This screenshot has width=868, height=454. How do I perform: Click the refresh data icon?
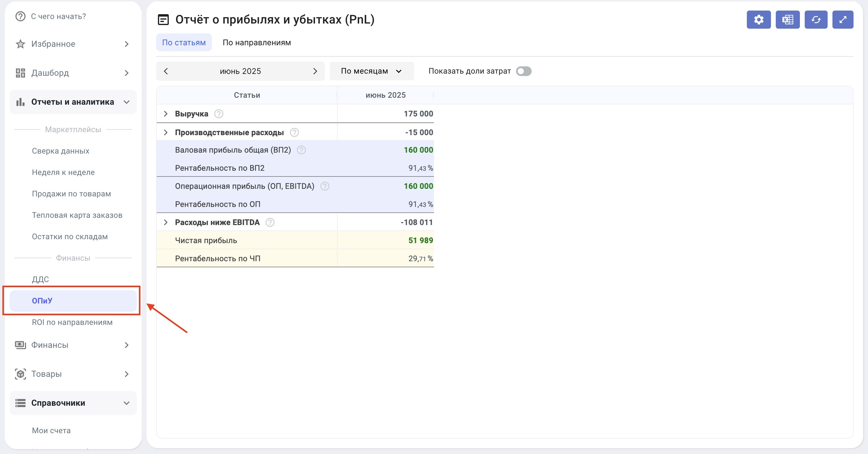point(816,20)
